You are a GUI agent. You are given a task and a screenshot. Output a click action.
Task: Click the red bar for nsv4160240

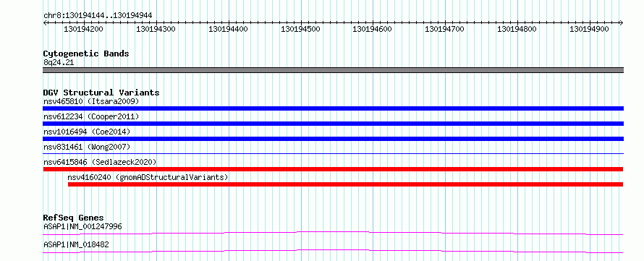pos(345,184)
